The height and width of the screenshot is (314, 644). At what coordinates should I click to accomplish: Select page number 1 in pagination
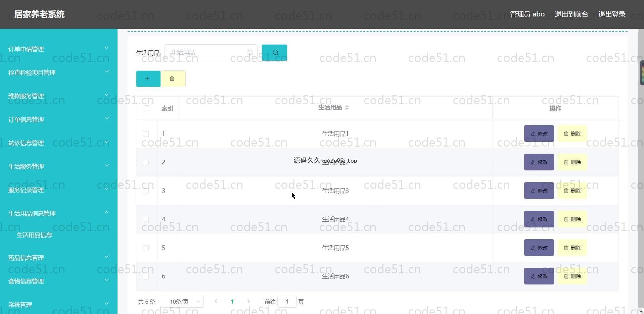(x=232, y=302)
